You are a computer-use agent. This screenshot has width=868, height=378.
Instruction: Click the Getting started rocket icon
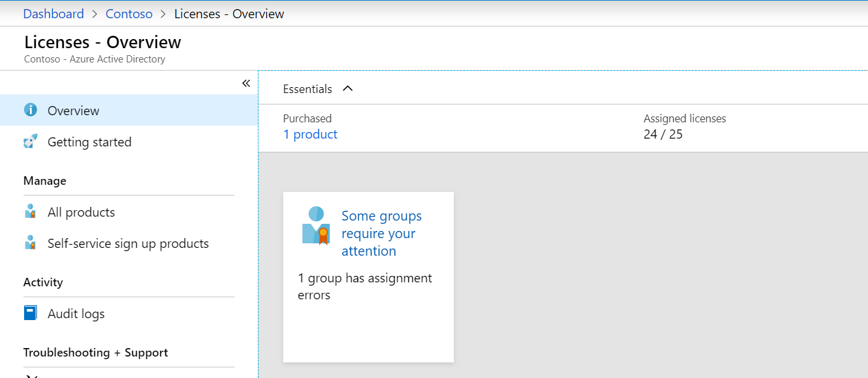click(x=31, y=141)
